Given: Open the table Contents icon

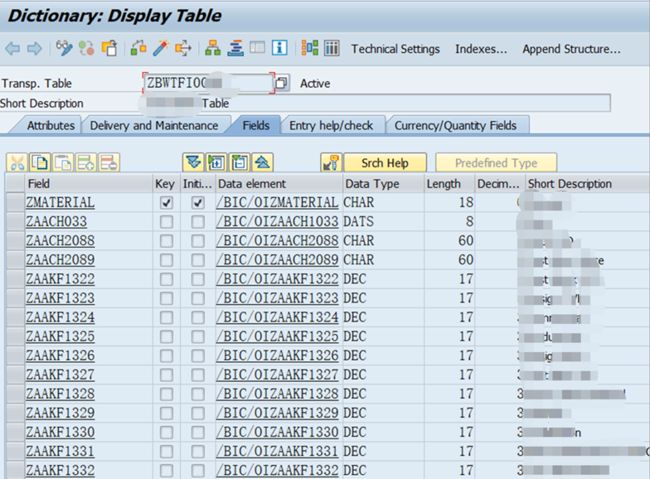Looking at the screenshot, I should [x=332, y=48].
